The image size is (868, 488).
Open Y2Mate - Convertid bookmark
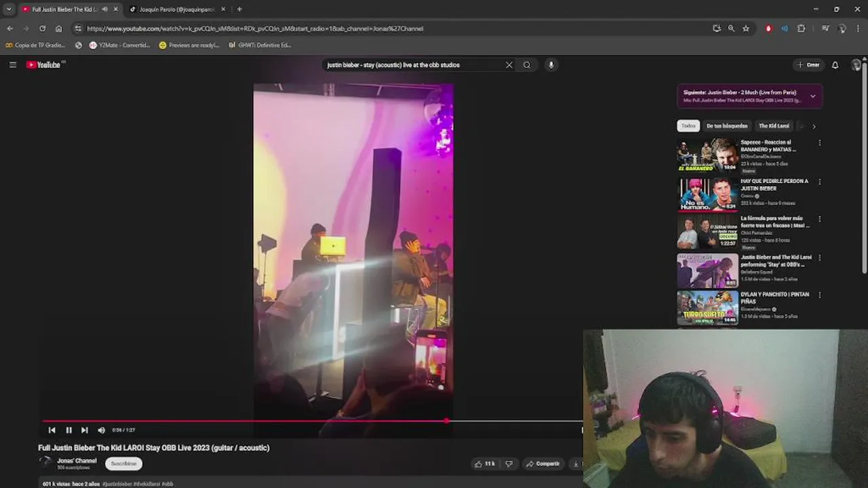[x=120, y=45]
